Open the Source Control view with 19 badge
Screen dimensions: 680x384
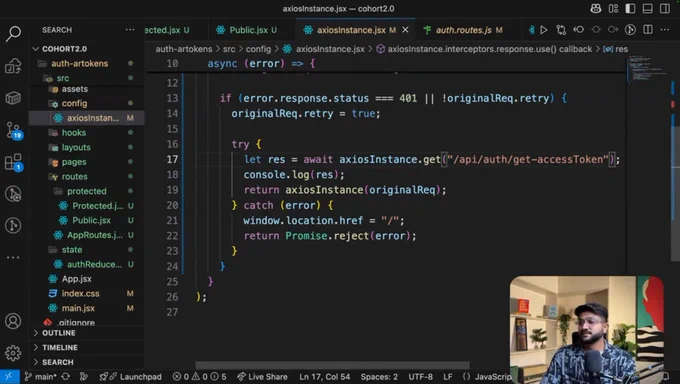coord(13,130)
